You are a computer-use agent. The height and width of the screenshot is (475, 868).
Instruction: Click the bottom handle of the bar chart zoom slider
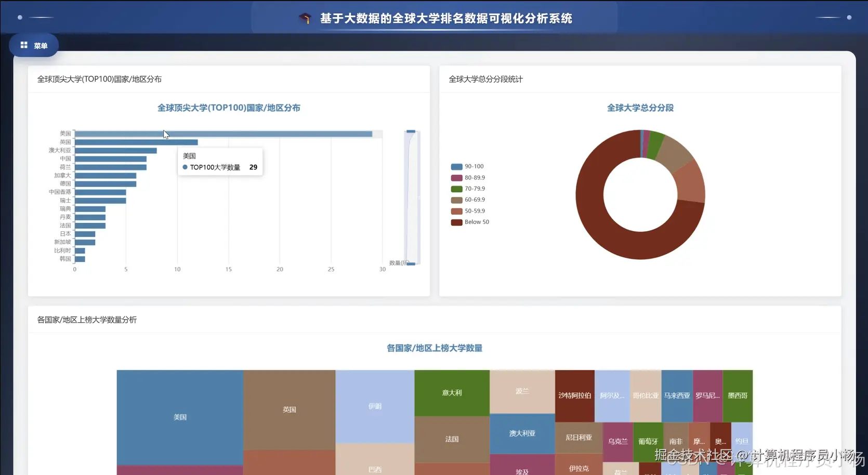(411, 264)
